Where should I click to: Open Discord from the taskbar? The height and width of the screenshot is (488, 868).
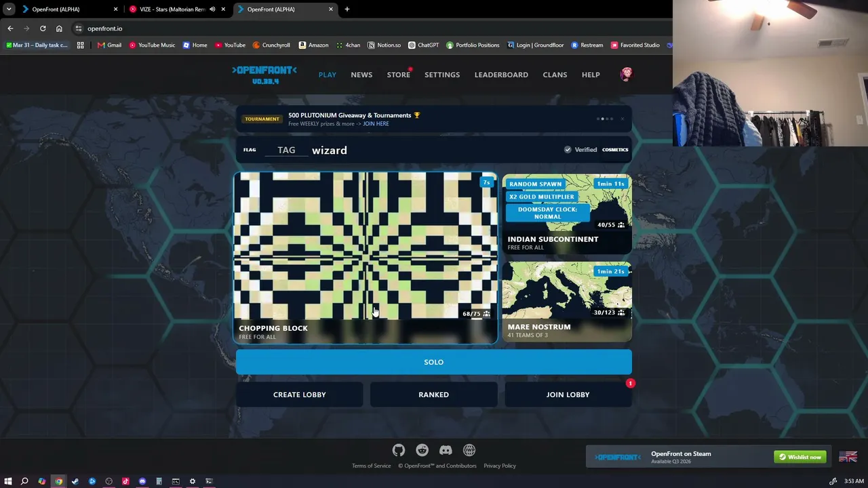[142, 481]
